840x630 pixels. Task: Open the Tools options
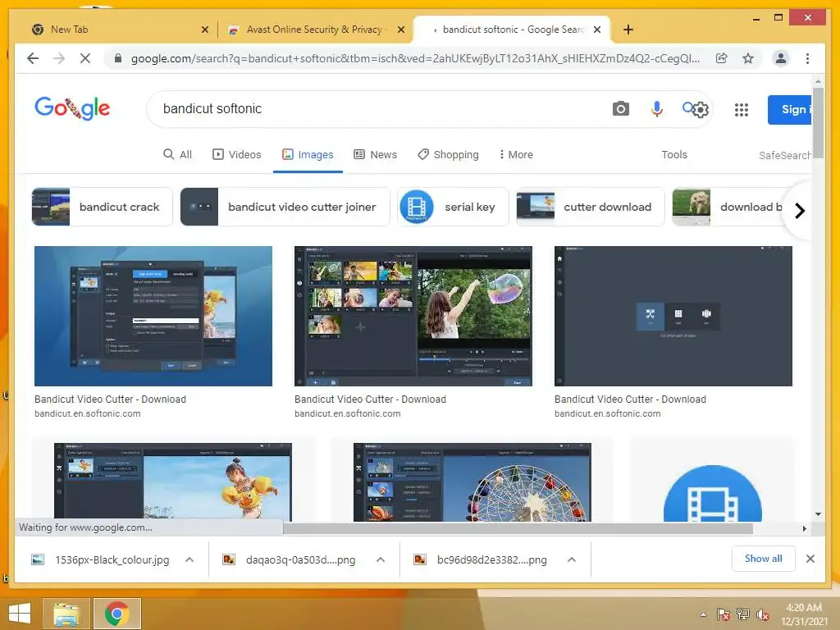[x=674, y=154]
